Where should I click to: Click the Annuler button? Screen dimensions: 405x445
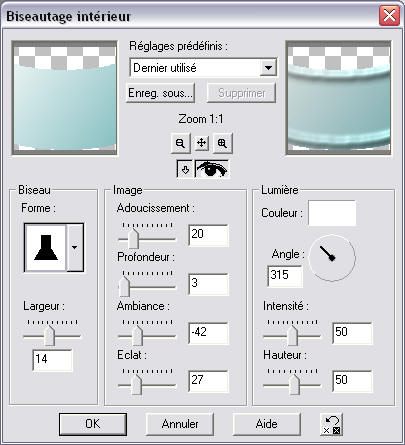pos(180,424)
